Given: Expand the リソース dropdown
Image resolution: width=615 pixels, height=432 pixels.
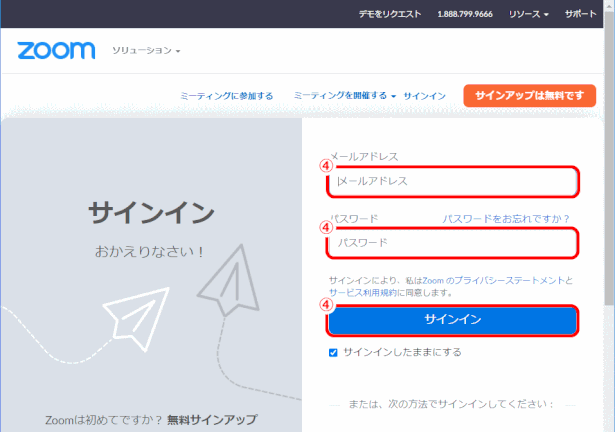Looking at the screenshot, I should pyautogui.click(x=528, y=14).
